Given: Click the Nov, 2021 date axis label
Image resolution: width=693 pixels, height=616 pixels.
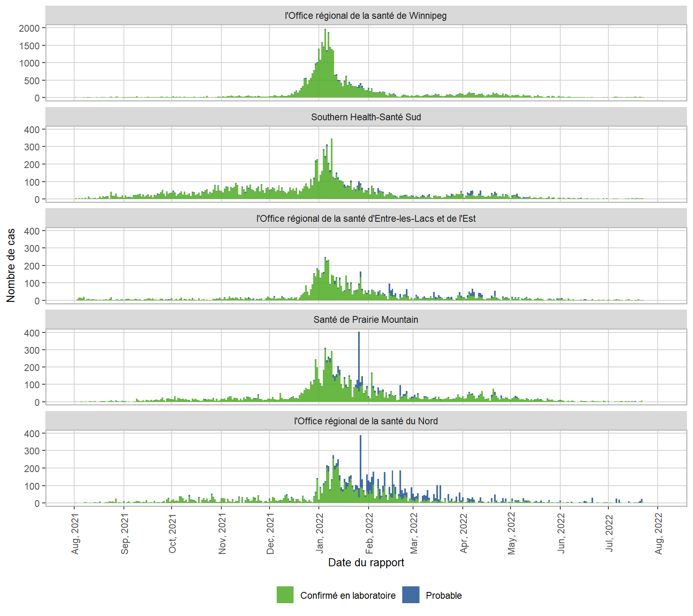Looking at the screenshot, I should [222, 533].
